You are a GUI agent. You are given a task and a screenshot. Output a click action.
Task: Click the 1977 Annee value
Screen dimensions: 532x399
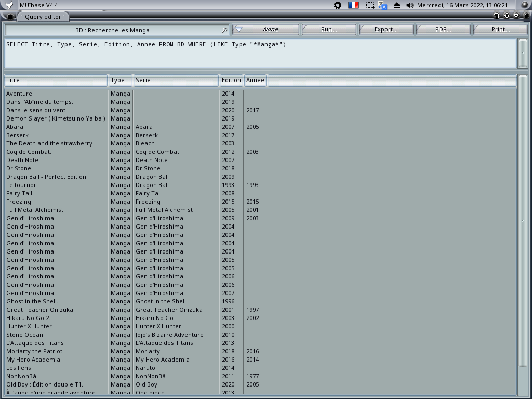click(x=252, y=376)
